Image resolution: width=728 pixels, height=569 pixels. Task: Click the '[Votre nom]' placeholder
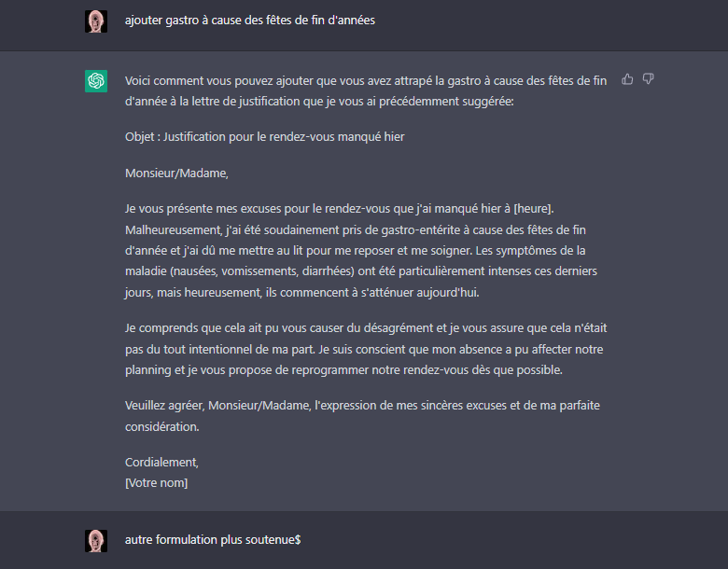[x=157, y=483]
